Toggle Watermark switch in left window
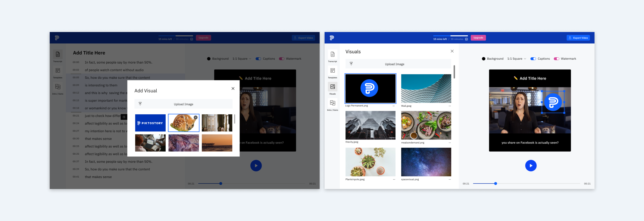The width and height of the screenshot is (644, 221). pos(282,59)
